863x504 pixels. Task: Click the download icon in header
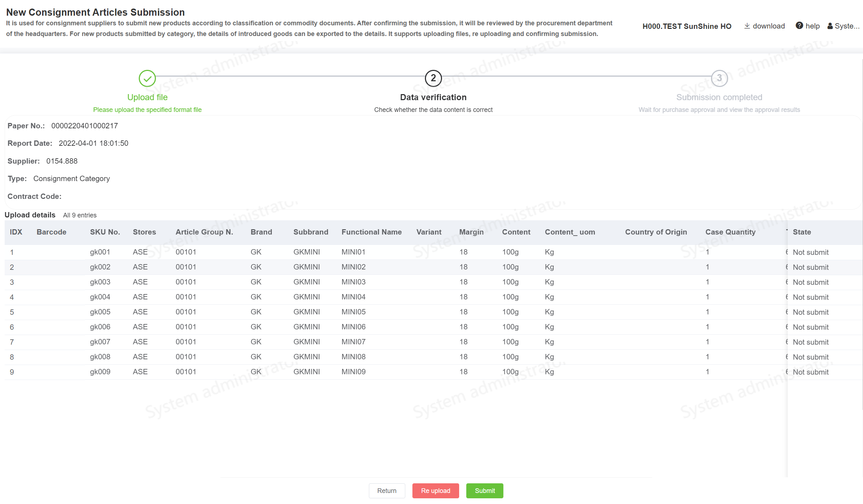(x=747, y=26)
